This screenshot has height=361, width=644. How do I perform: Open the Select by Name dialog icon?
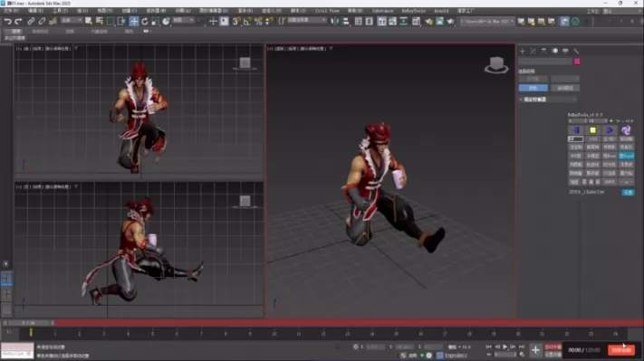pyautogui.click(x=100, y=22)
